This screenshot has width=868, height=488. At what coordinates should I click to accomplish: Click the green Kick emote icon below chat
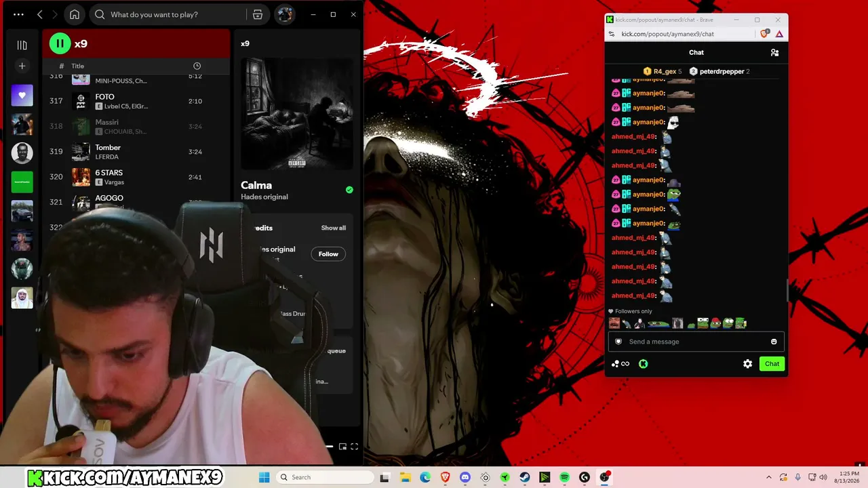click(x=643, y=364)
